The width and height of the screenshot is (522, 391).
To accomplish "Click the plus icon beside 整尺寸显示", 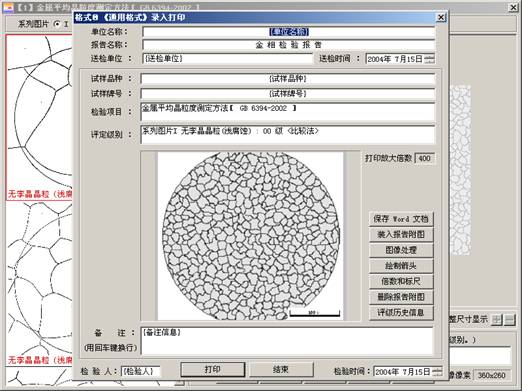I will (x=497, y=320).
